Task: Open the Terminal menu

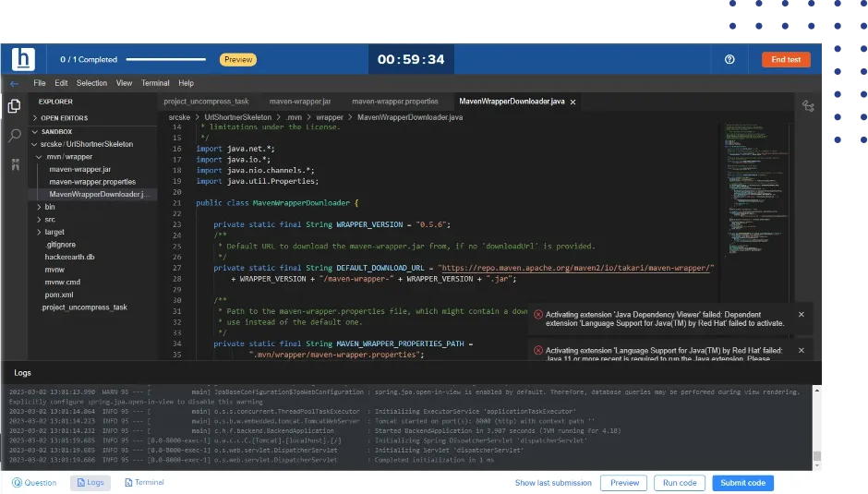Action: click(155, 83)
